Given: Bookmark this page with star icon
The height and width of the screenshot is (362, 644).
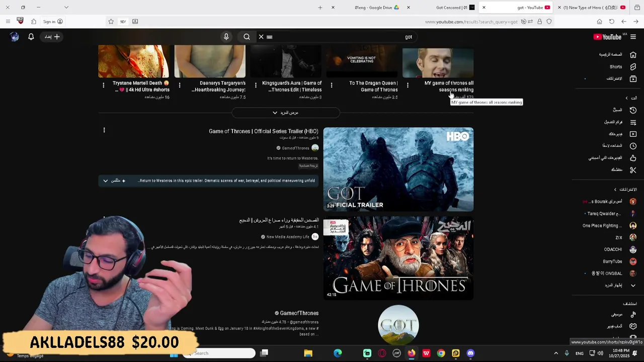Looking at the screenshot, I should coord(111,22).
